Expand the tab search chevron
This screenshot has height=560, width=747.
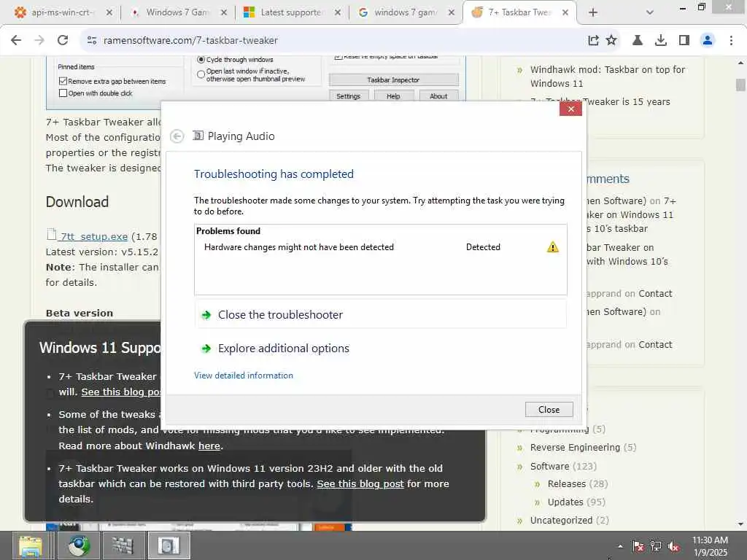(x=649, y=13)
